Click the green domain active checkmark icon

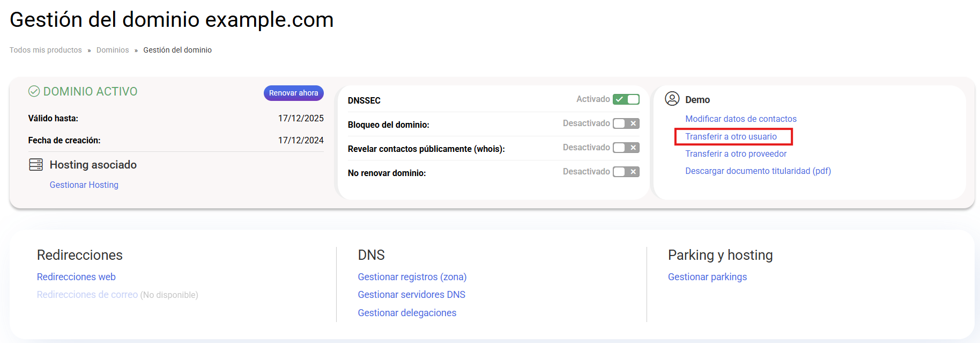34,92
